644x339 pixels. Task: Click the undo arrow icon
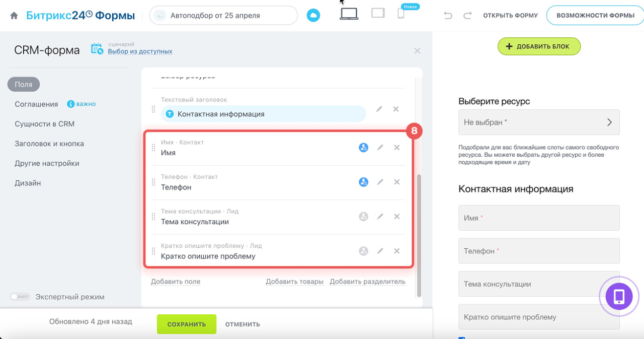click(448, 16)
